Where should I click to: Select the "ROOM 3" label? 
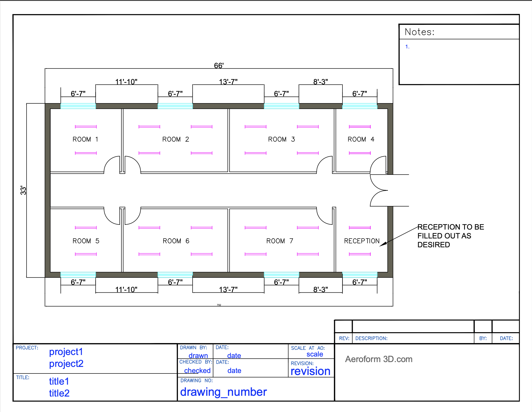click(x=281, y=139)
